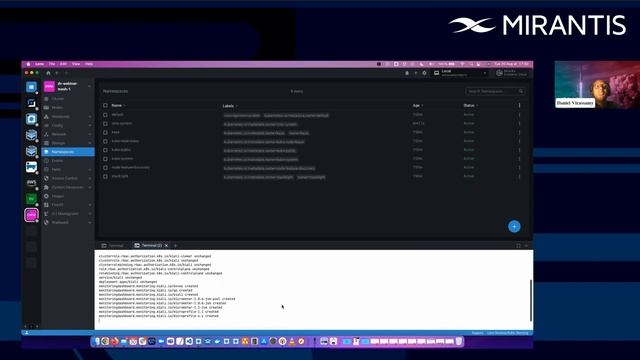This screenshot has width=640, height=360.
Task: Check the kube-system namespace checkbox
Action: 105,159
